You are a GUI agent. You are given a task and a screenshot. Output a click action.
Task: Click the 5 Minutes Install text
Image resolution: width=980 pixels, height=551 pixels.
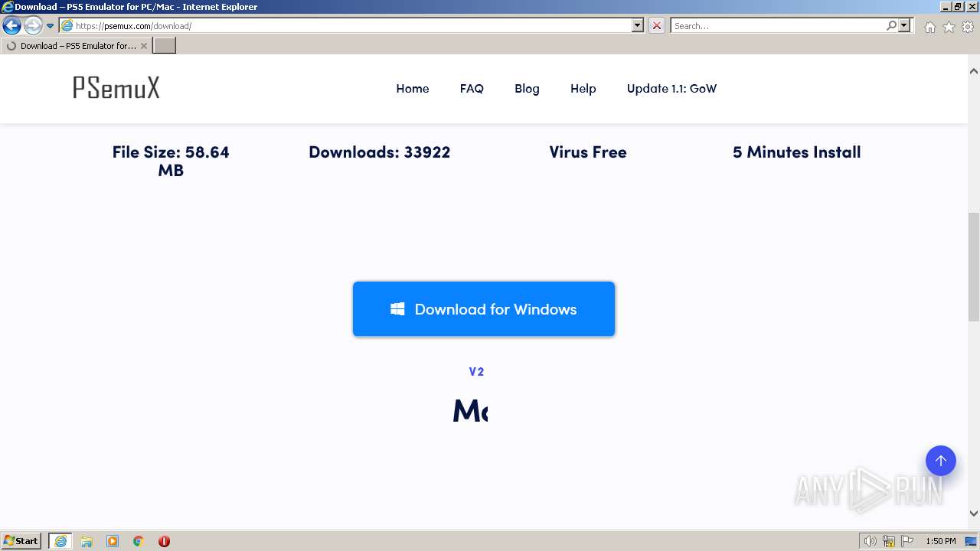(796, 152)
